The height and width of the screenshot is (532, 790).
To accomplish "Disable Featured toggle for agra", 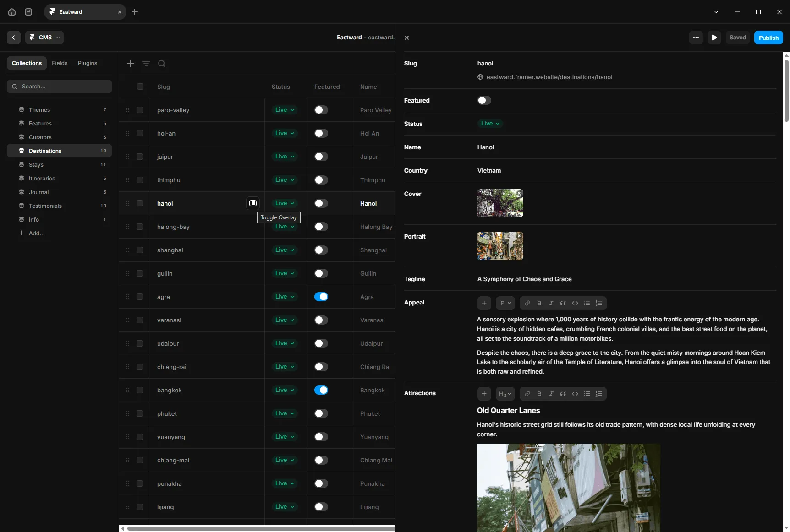I will pyautogui.click(x=321, y=297).
